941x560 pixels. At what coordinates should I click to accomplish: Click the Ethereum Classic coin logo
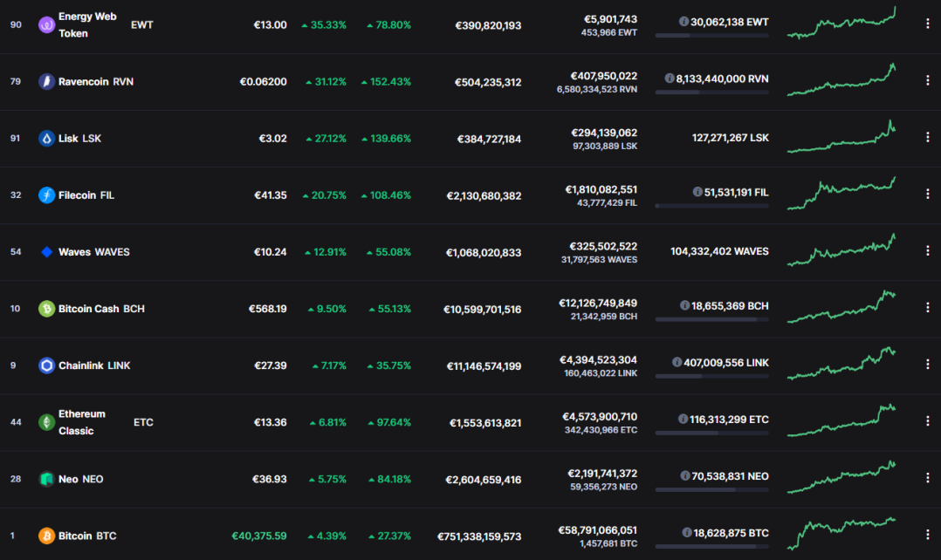tap(47, 422)
